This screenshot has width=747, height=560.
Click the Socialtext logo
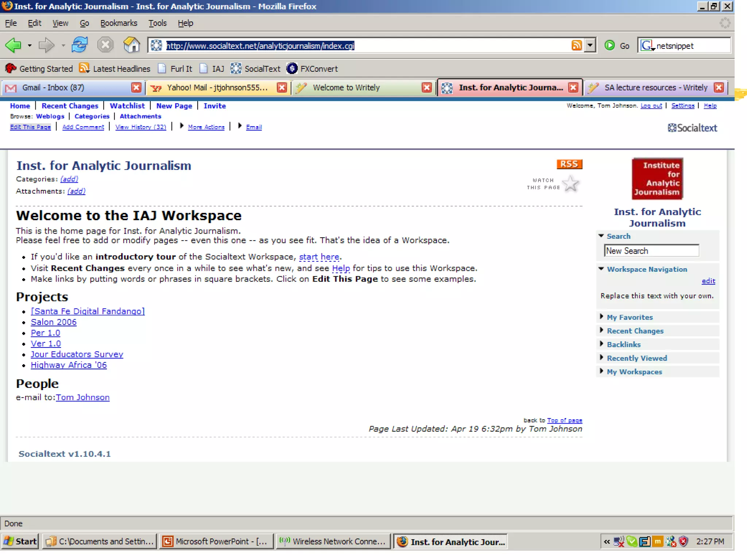pos(692,128)
